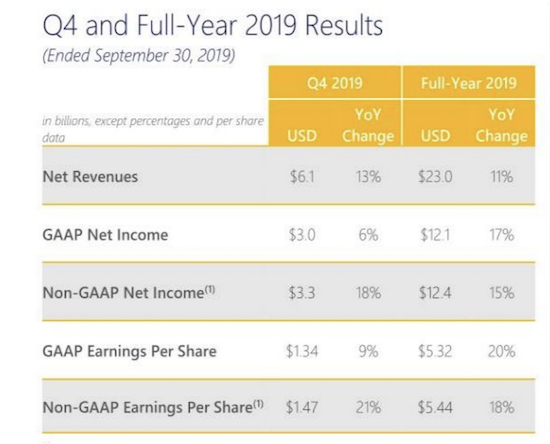Click the Non-GAAP Net Income label
This screenshot has height=444, width=550.
point(123,293)
